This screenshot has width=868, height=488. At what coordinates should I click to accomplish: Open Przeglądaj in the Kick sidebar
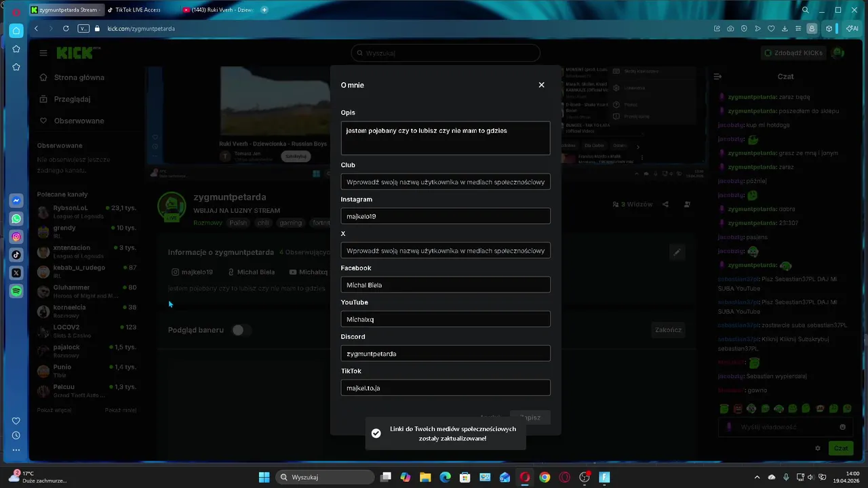[x=65, y=99]
